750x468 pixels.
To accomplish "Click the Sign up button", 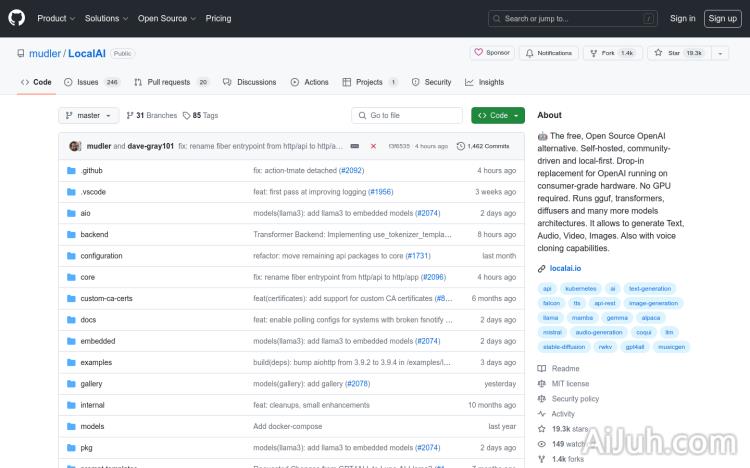I will tap(721, 18).
